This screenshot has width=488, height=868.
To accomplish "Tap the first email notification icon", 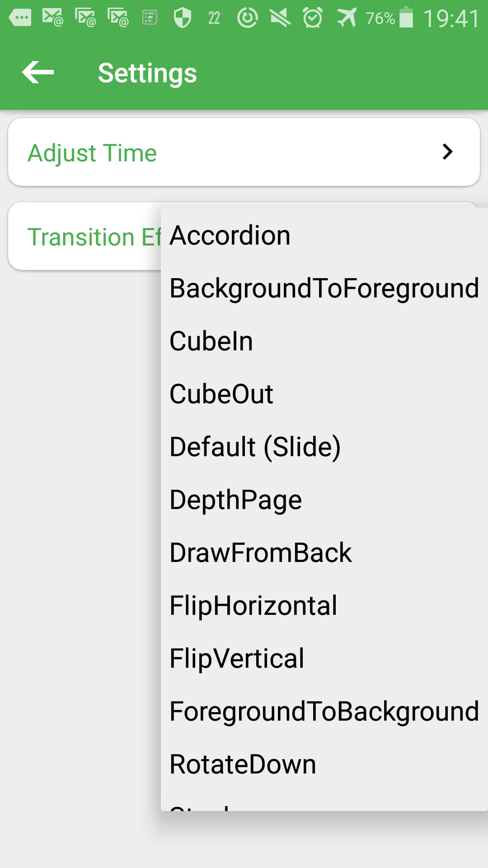I will (x=52, y=18).
